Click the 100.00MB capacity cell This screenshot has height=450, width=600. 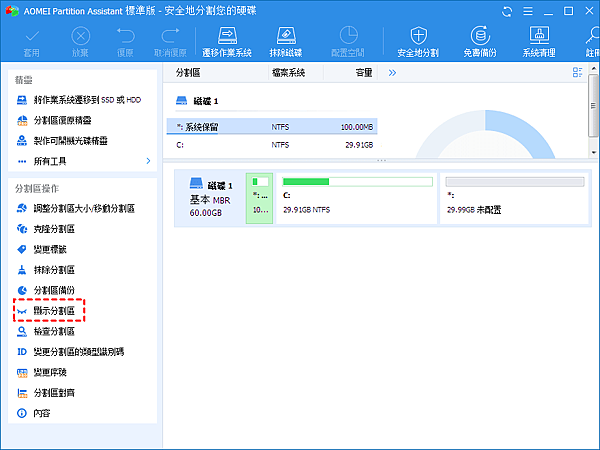click(357, 127)
